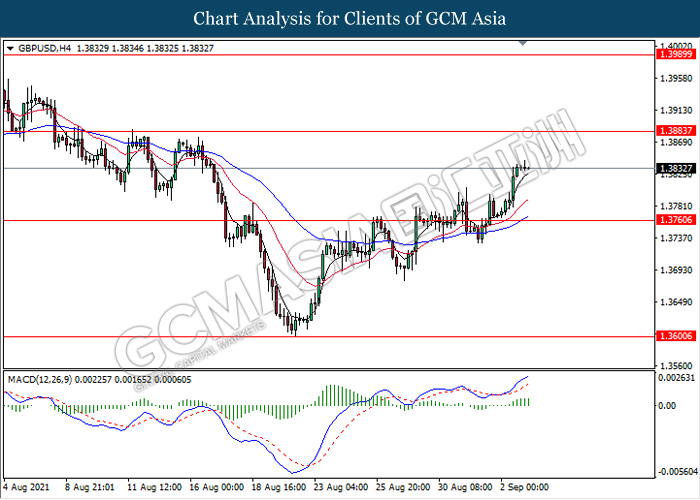Screen dimensions: 700x500
Task: Click the MACD values 0.002257 0.001652 0.000605
Action: [133, 379]
